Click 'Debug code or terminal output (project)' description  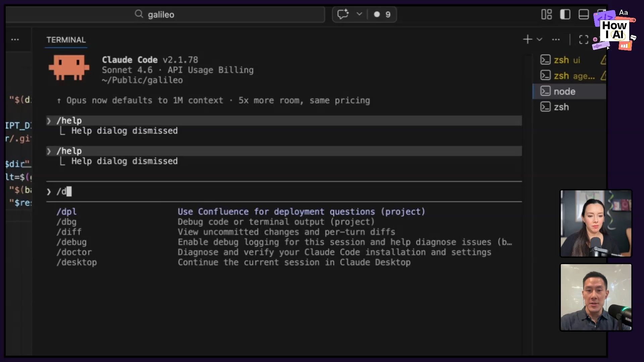(x=276, y=222)
